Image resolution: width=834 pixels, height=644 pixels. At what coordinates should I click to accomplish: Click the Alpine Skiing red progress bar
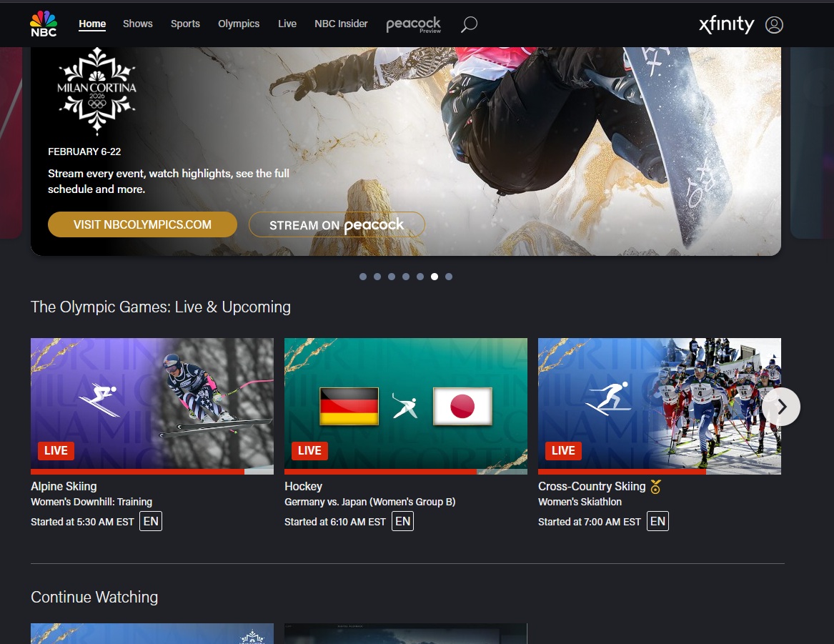click(x=137, y=472)
